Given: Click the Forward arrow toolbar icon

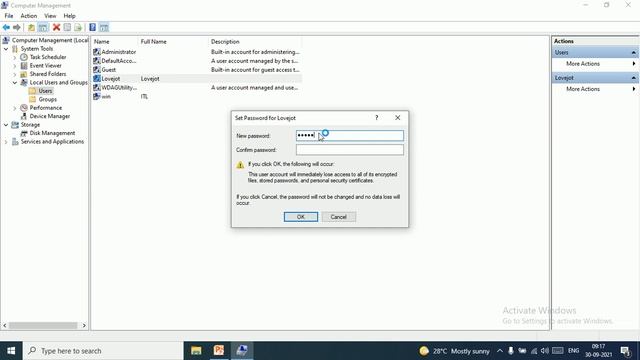Looking at the screenshot, I should tap(17, 27).
